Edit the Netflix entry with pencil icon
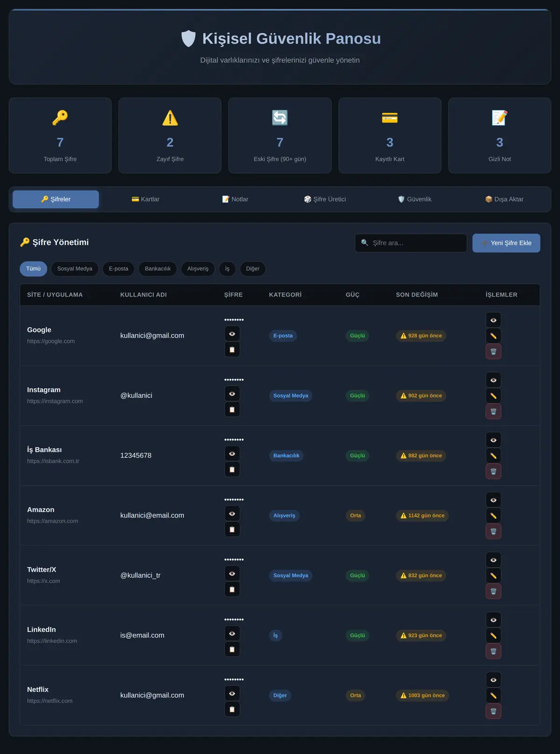Viewport: 560px width, 754px height. tap(493, 696)
